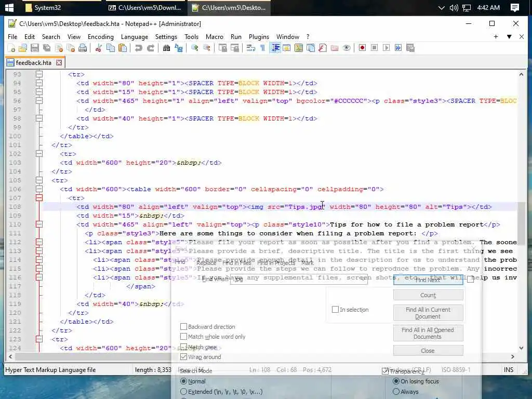Viewport: 532px width, 399px height.
Task: Collapse the fold marker on line 102
Action: (x=39, y=154)
